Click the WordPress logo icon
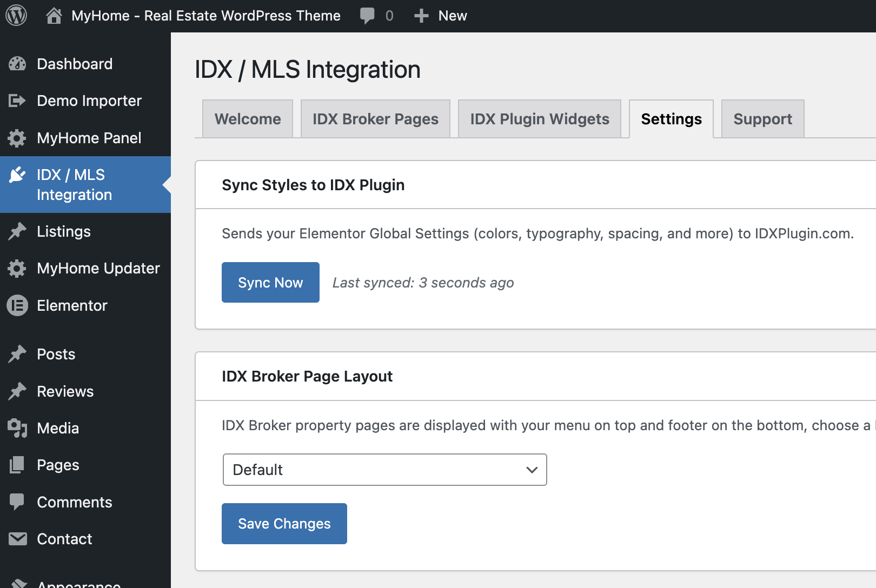This screenshot has width=876, height=588. click(16, 16)
